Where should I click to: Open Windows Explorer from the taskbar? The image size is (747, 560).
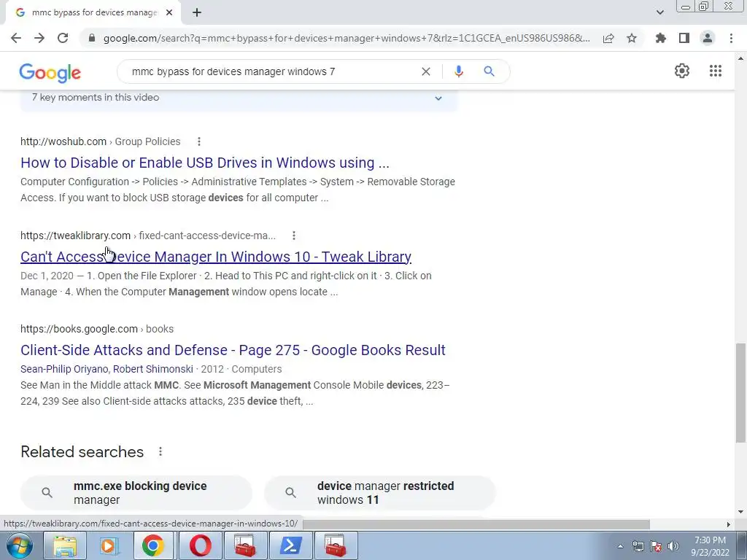(65, 545)
